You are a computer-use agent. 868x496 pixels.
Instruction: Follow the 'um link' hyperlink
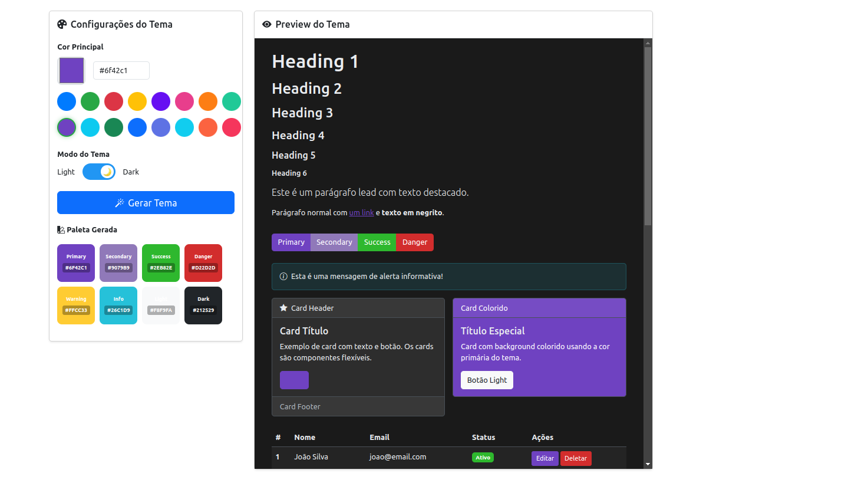(x=362, y=213)
